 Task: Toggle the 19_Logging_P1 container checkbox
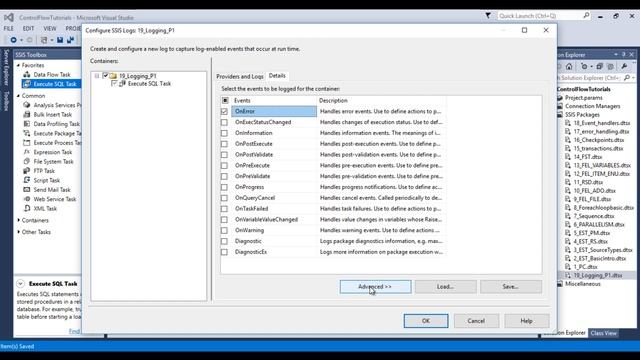coord(105,76)
